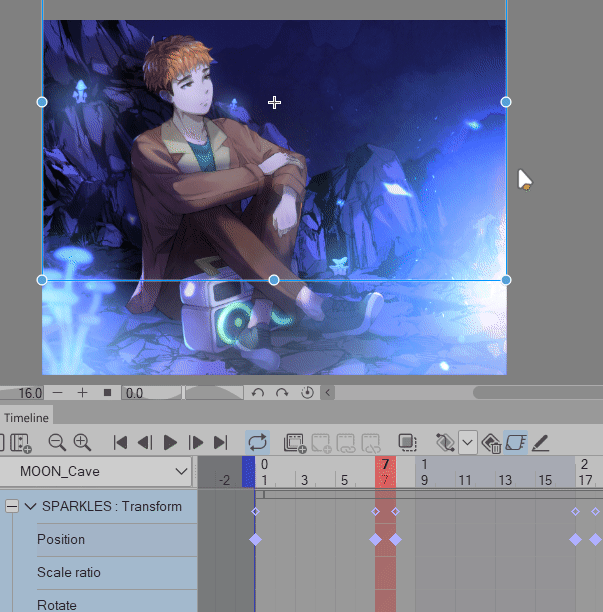
Task: Step back to previous frame
Action: 144,442
